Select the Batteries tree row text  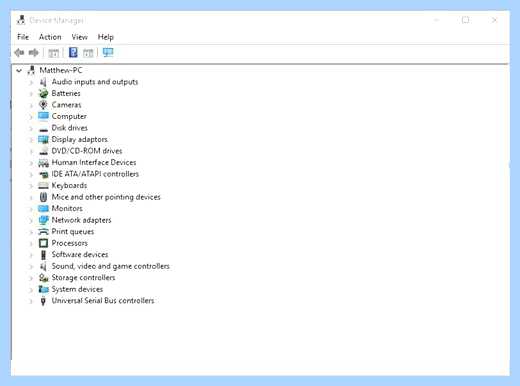click(x=66, y=93)
